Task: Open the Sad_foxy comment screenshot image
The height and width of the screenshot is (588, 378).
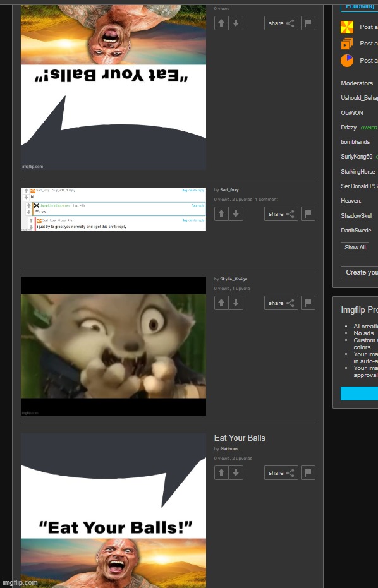Action: click(x=113, y=209)
